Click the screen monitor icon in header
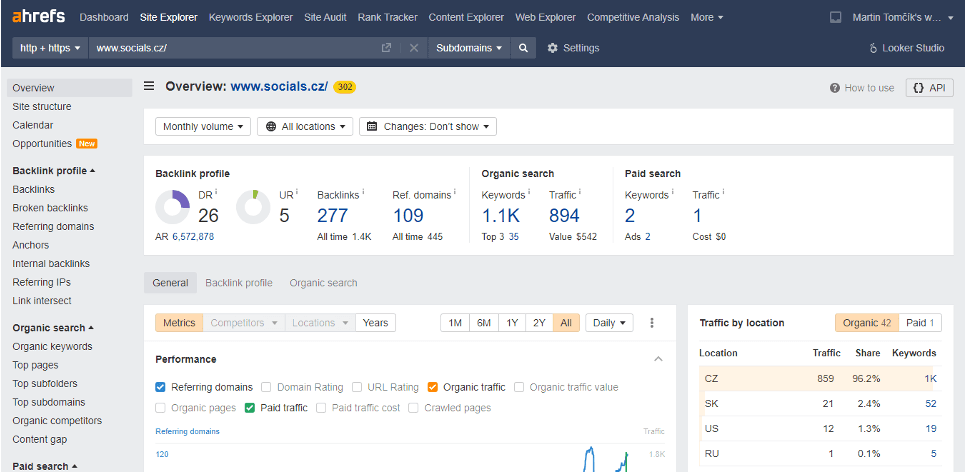 tap(835, 17)
